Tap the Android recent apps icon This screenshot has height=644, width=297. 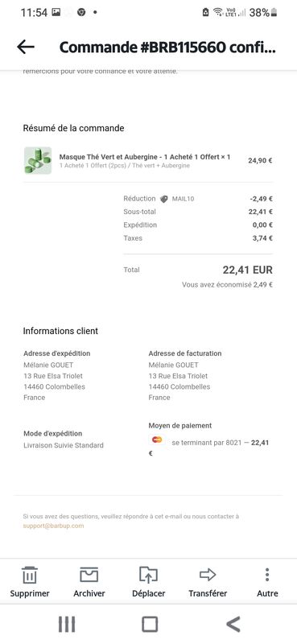[x=67, y=625]
